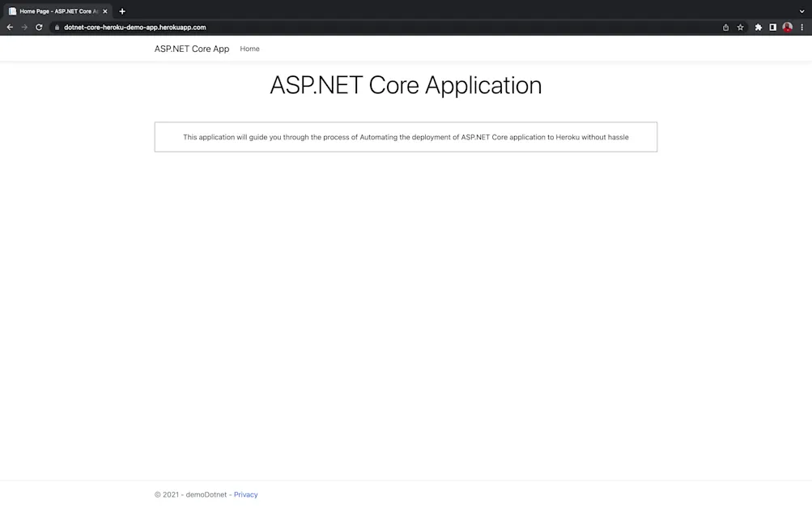Click the forward navigation arrow

tap(23, 27)
